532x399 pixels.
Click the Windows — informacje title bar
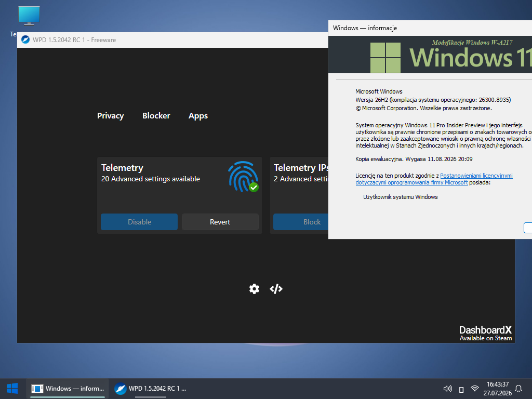[430, 28]
